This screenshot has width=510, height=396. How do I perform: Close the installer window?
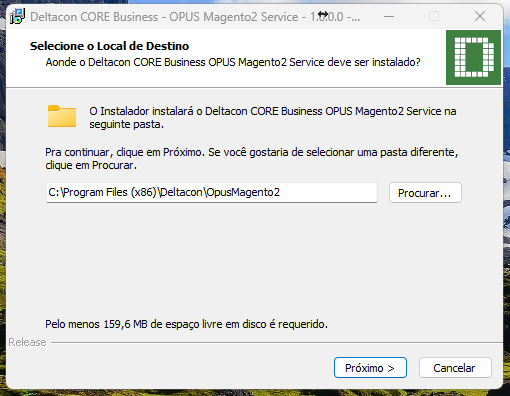(480, 16)
